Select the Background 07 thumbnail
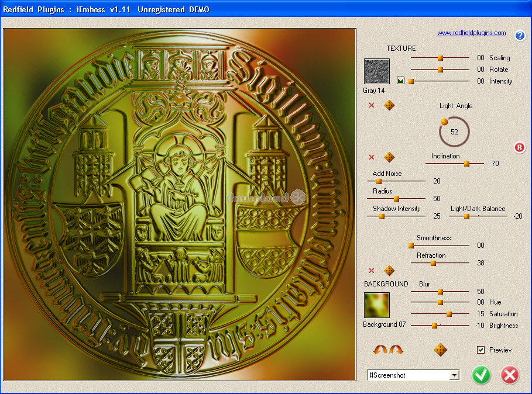The image size is (532, 394). pyautogui.click(x=376, y=305)
